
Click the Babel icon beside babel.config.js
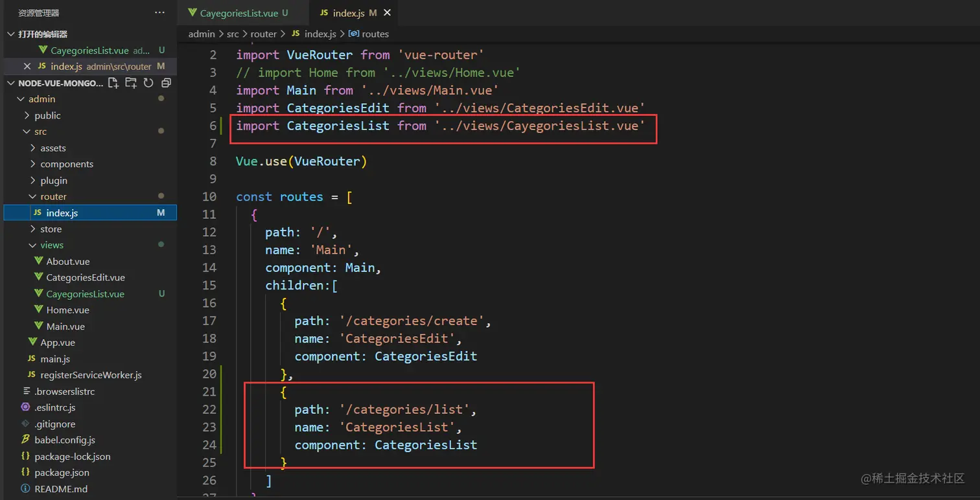coord(26,440)
